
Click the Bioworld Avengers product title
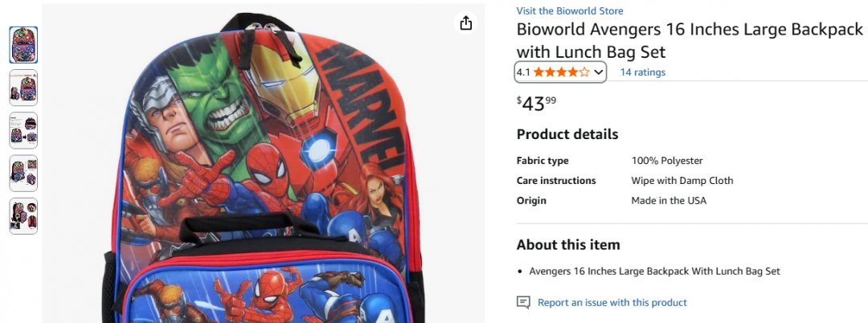pos(689,41)
